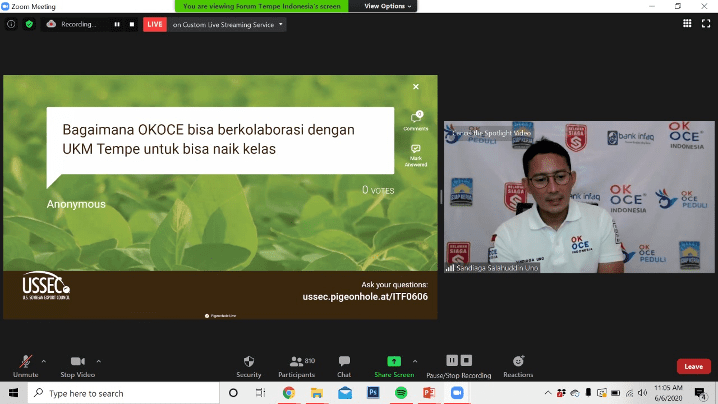Screen dimensions: 718x404
Task: Open Google Chrome from the taskbar
Action: point(287,393)
